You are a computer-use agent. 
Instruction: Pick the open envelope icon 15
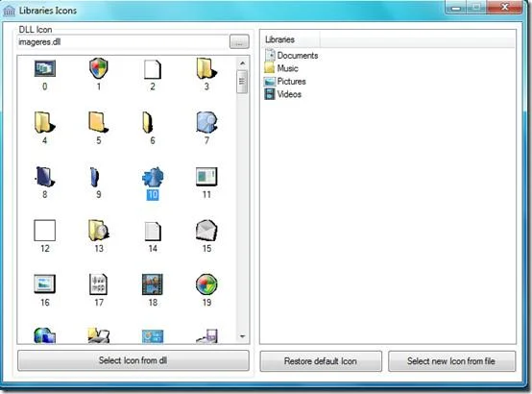click(206, 231)
